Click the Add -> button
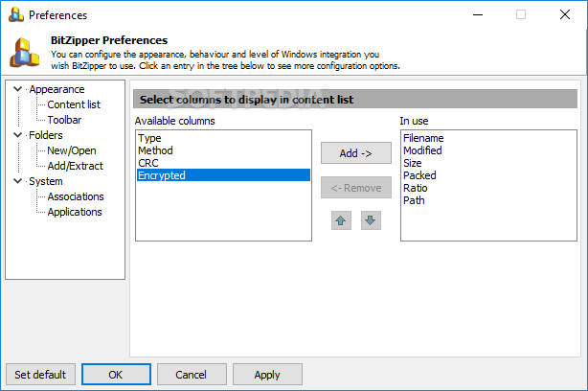Image resolution: width=588 pixels, height=391 pixels. click(356, 152)
